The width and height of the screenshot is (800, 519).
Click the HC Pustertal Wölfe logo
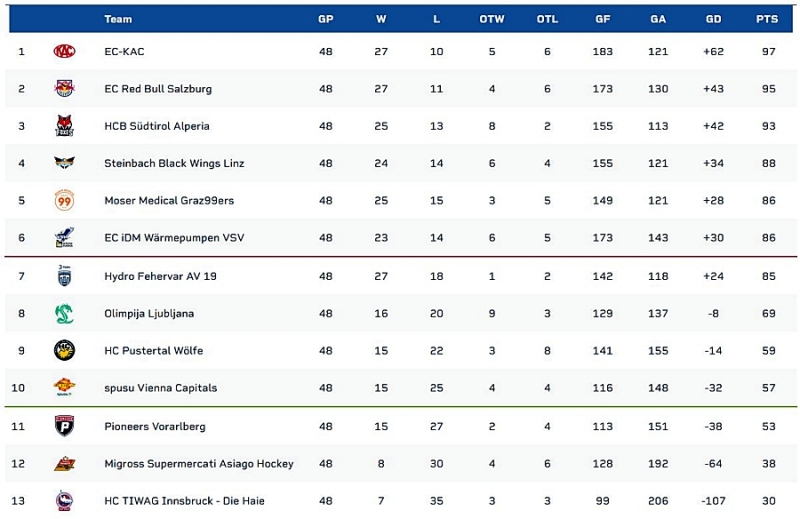(64, 351)
